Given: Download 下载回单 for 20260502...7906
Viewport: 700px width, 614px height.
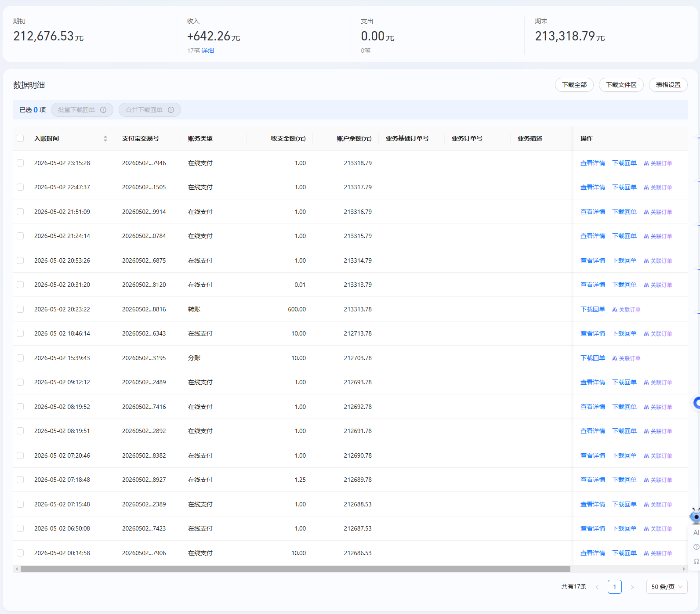Looking at the screenshot, I should point(624,553).
